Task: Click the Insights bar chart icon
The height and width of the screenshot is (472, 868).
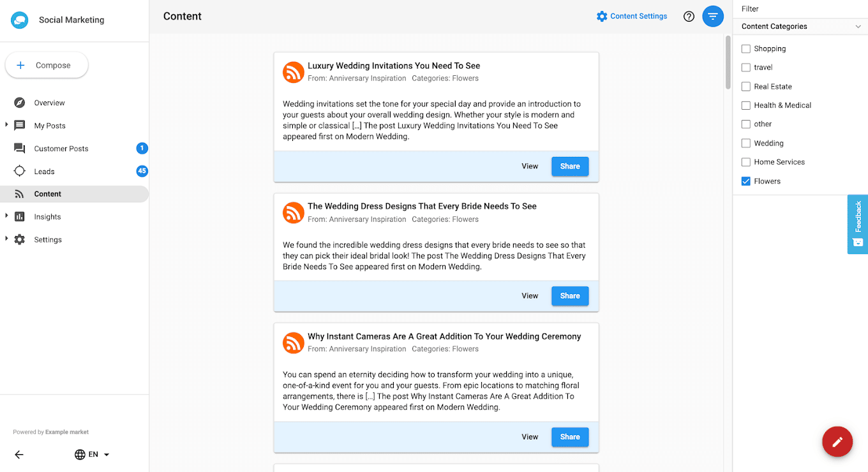Action: 20,217
